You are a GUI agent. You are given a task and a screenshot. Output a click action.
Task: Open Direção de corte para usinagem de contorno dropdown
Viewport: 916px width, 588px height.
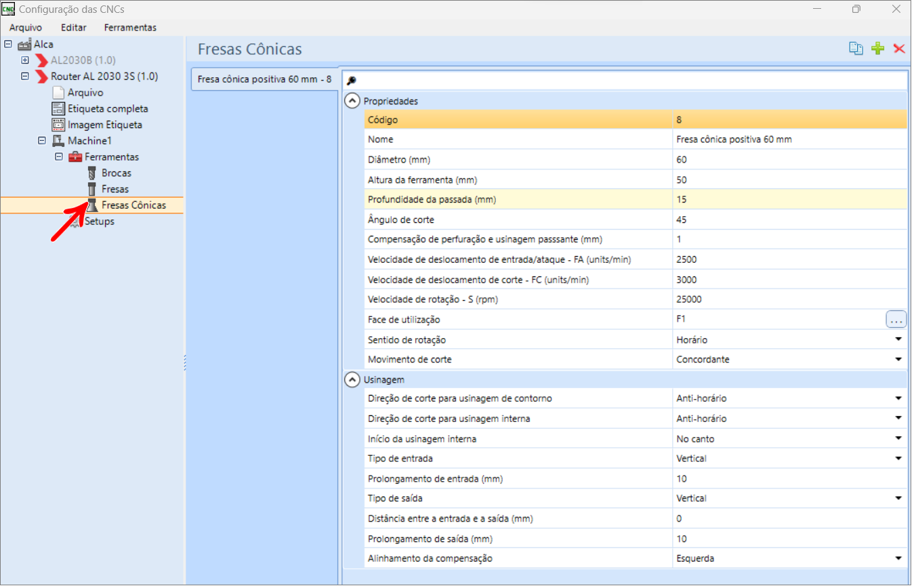(x=898, y=398)
